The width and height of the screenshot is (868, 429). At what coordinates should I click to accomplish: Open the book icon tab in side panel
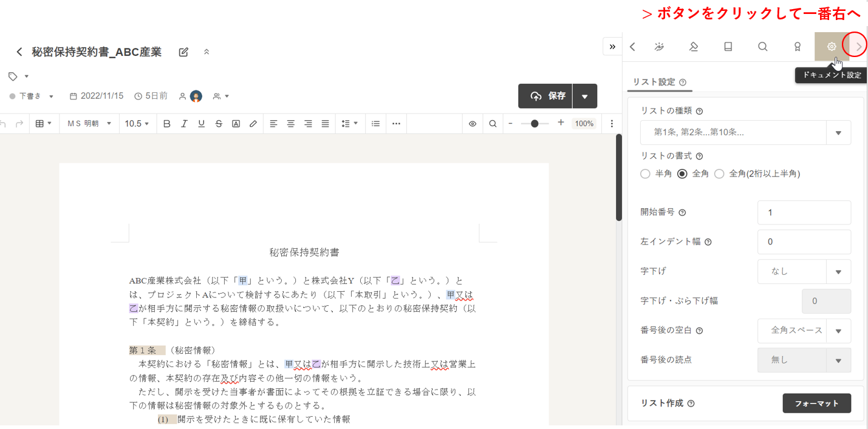[728, 47]
